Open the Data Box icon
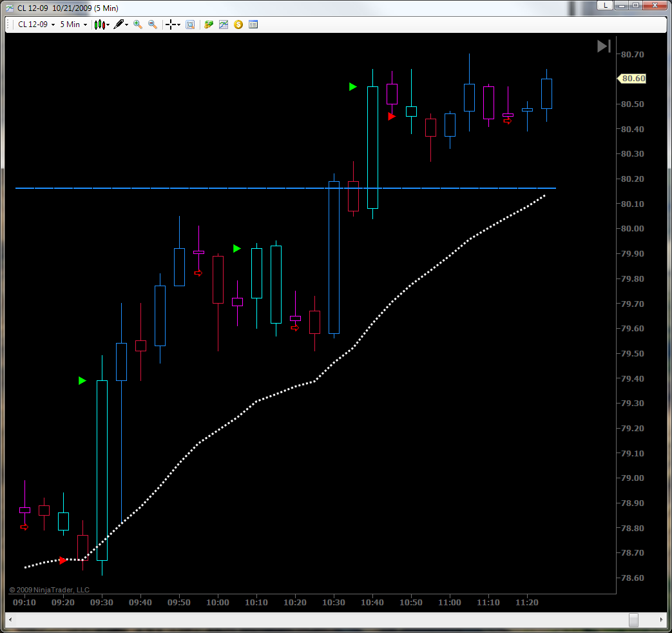 pos(190,24)
